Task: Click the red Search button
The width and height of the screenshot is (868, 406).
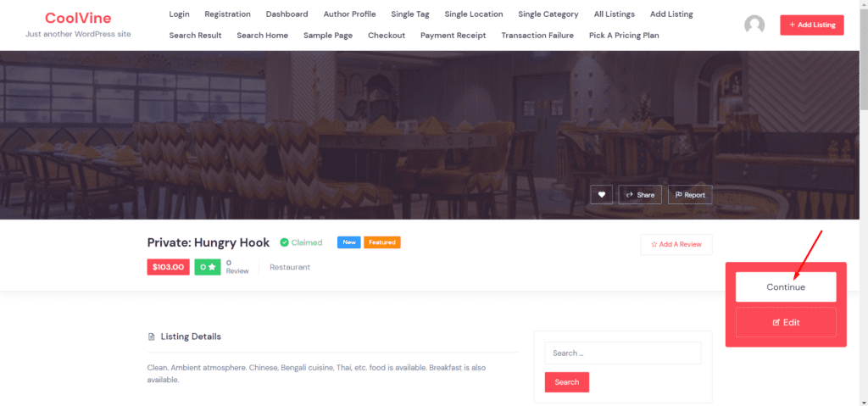Action: (x=567, y=382)
